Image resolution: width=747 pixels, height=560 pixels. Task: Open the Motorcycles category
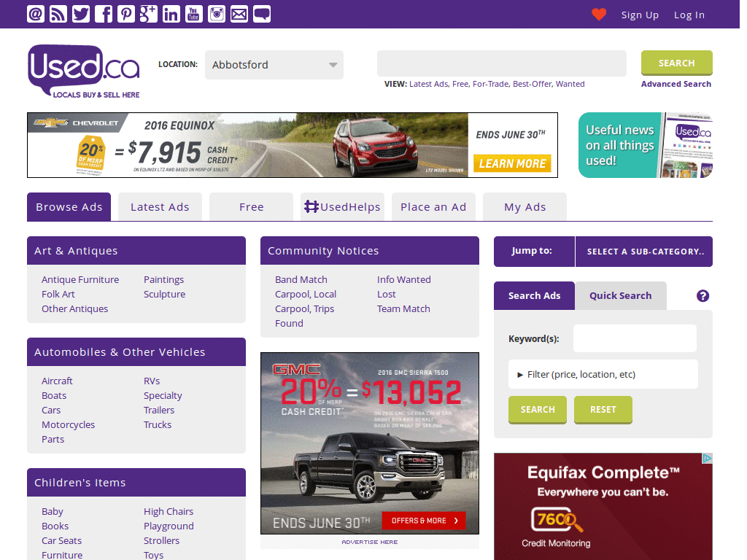pyautogui.click(x=68, y=425)
